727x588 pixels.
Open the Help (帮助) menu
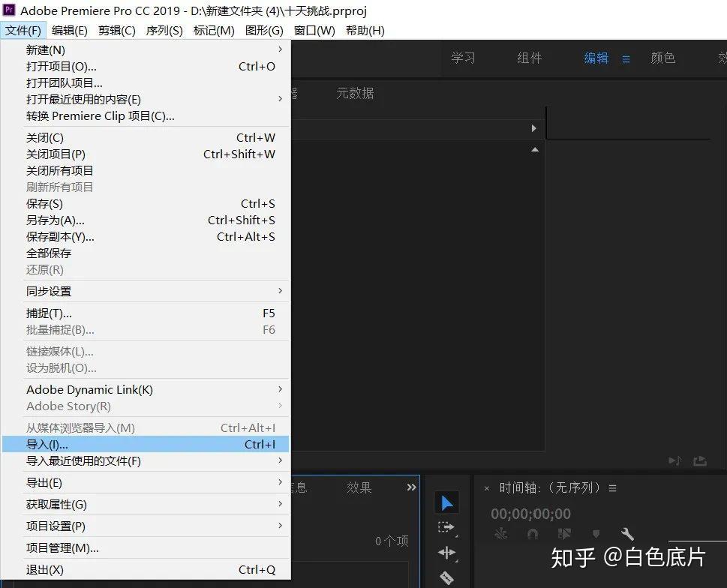365,31
